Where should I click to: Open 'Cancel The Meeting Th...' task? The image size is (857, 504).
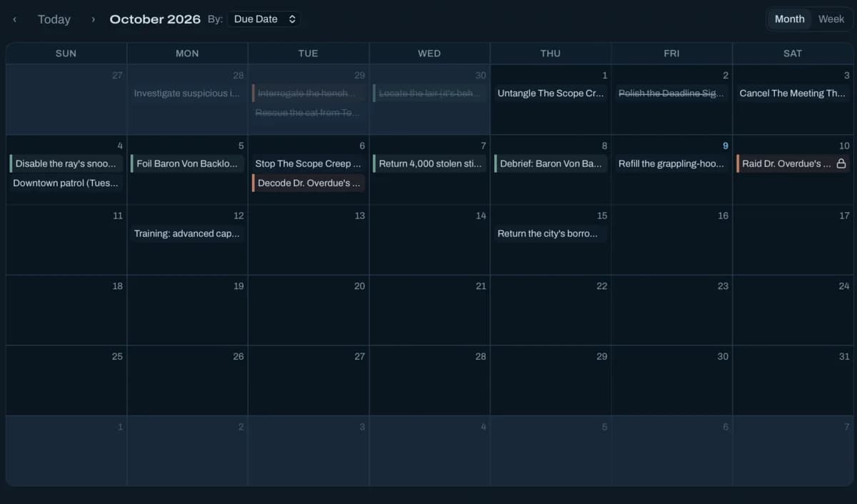point(793,94)
